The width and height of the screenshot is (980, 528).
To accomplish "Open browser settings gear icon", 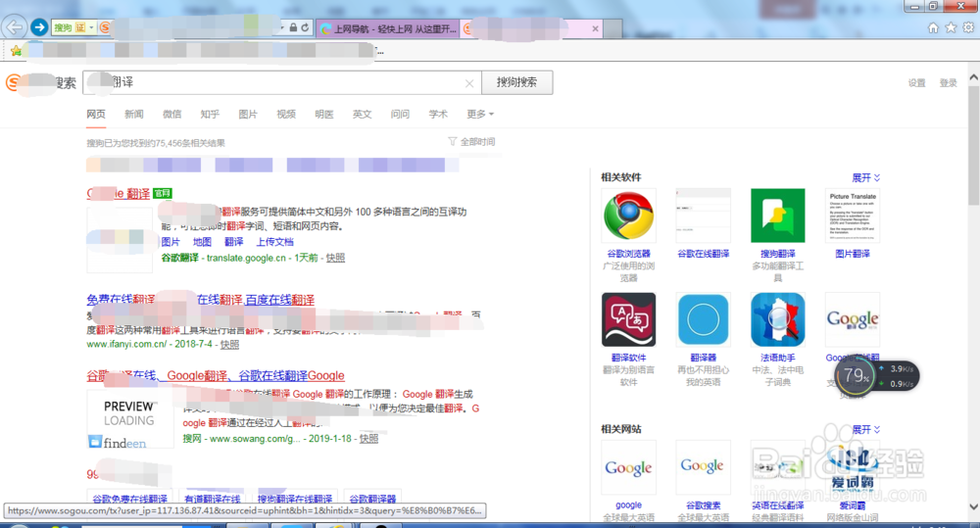I will (968, 27).
